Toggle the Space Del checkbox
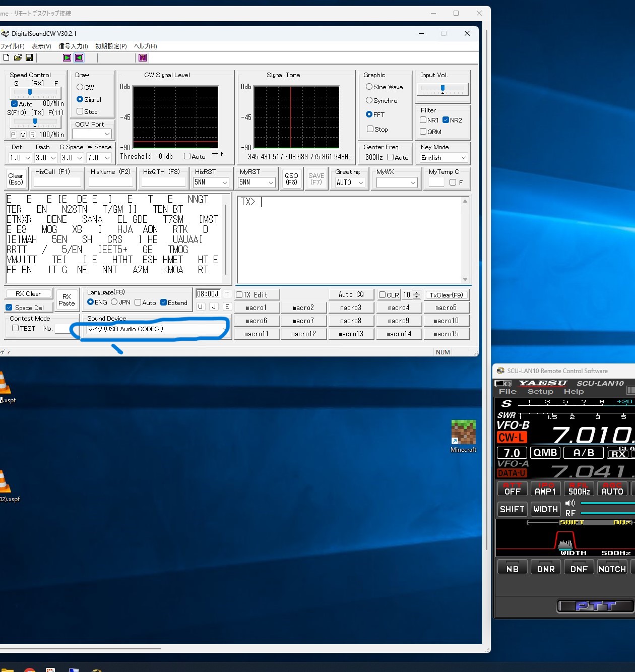The height and width of the screenshot is (672, 635). pos(9,308)
